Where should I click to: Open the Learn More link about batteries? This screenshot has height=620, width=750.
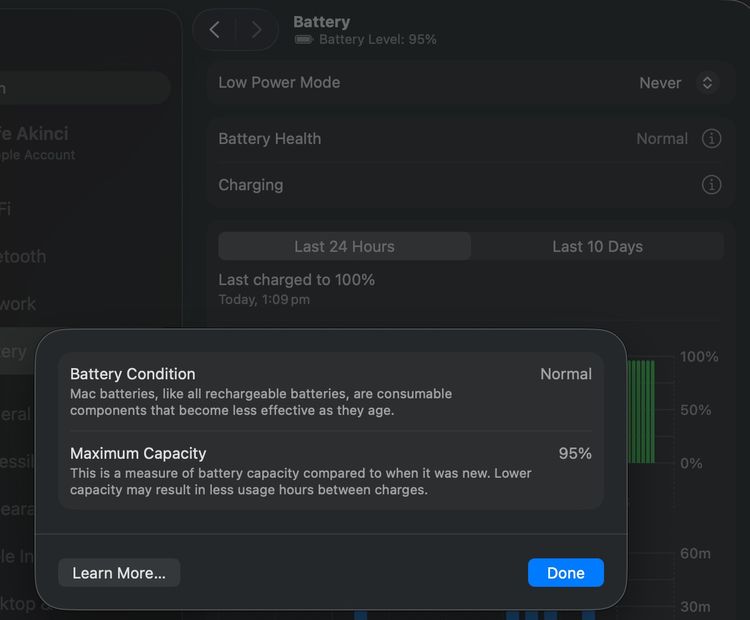point(119,573)
